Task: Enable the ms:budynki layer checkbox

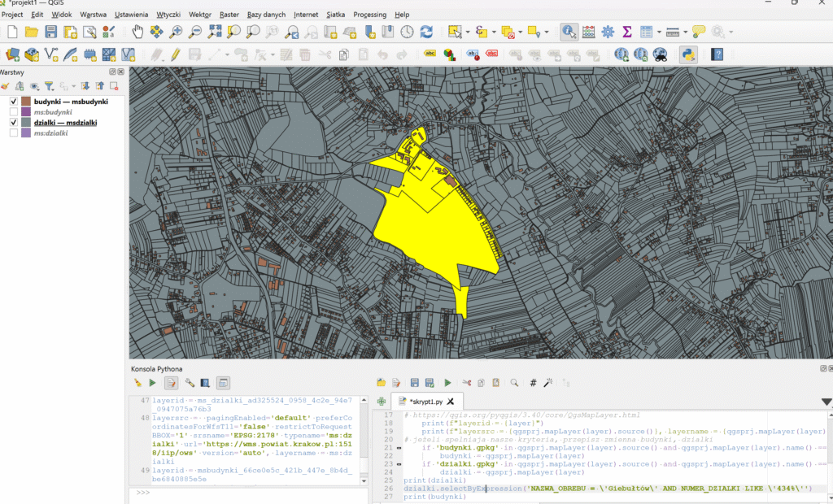Action: tap(14, 111)
